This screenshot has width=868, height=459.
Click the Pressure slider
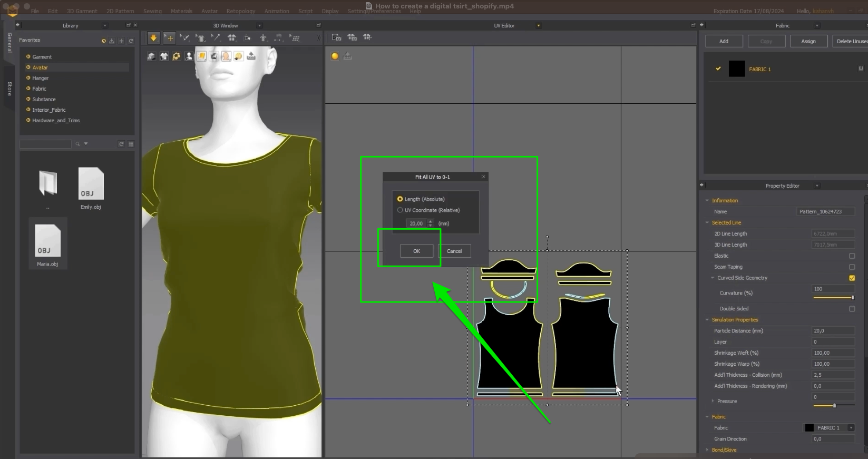tap(833, 406)
